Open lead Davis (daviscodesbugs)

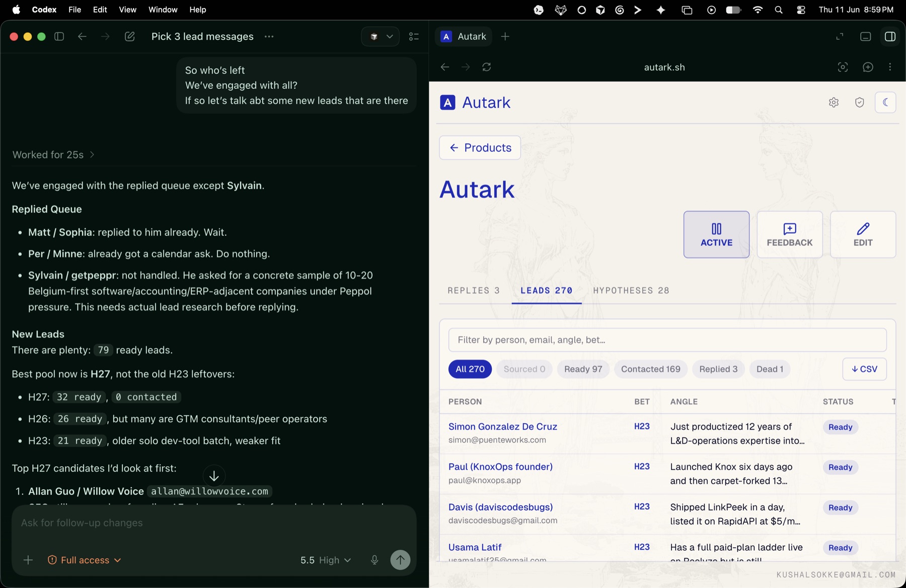tap(500, 507)
